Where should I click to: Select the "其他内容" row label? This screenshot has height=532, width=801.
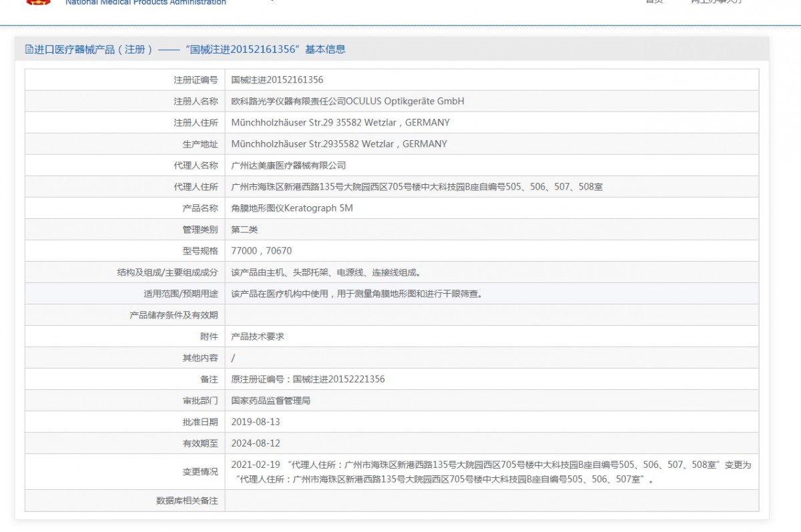pos(200,358)
